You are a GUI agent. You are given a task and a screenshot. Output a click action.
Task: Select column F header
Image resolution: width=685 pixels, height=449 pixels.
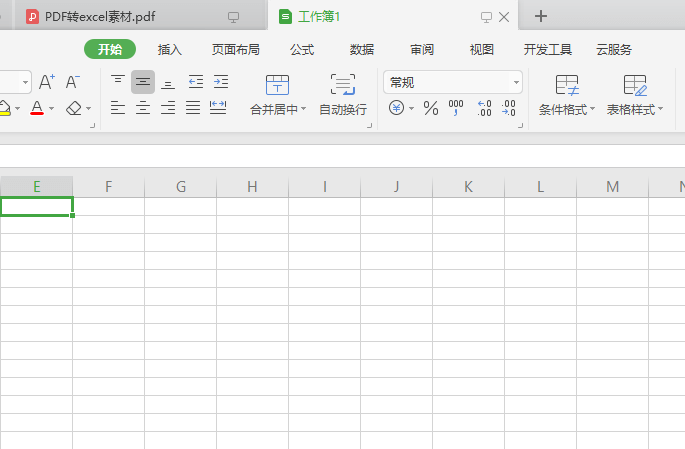(x=109, y=187)
